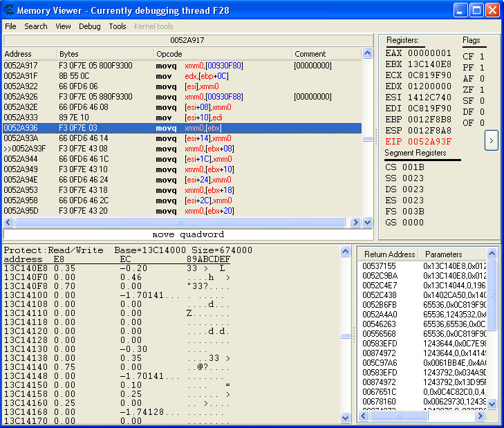The height and width of the screenshot is (428, 504).
Task: Select the ESP register value 0012F8A8
Action: coord(429,131)
